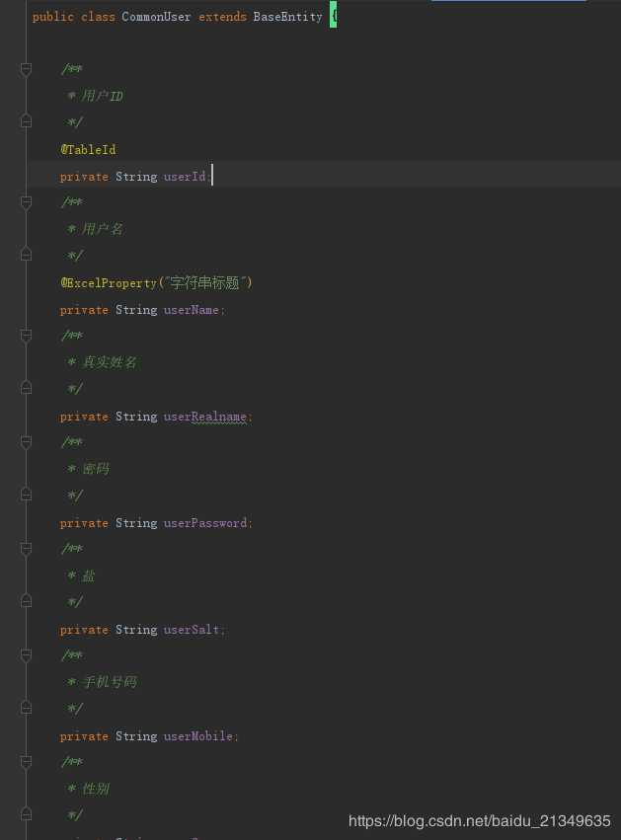Collapse the 手机号码 doc comment fold start
The height and width of the screenshot is (840, 621).
pyautogui.click(x=26, y=655)
